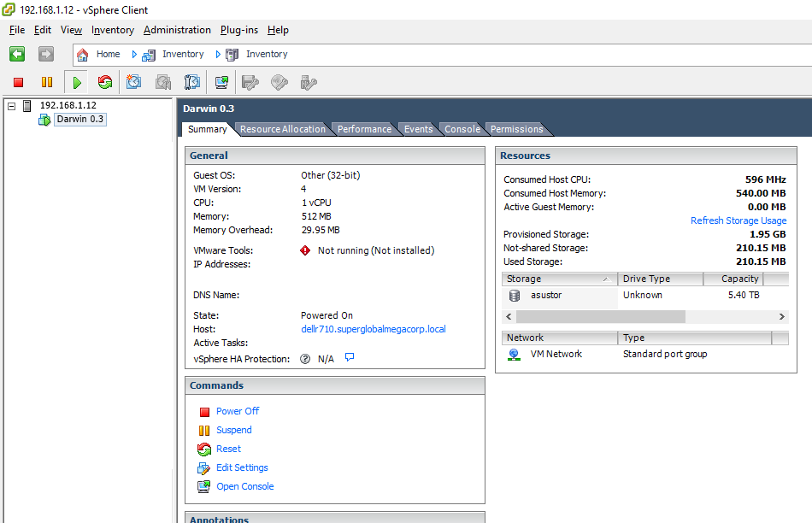
Task: Click the green back navigation arrow
Action: pos(17,54)
